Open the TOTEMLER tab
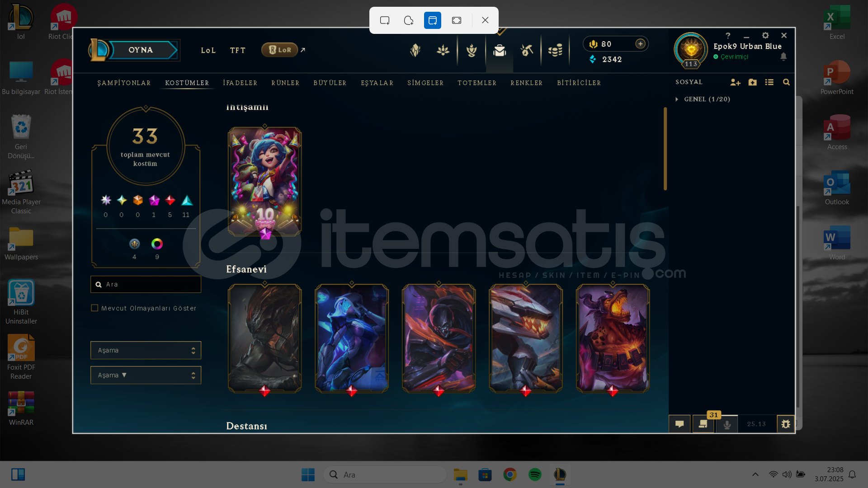 click(x=477, y=83)
